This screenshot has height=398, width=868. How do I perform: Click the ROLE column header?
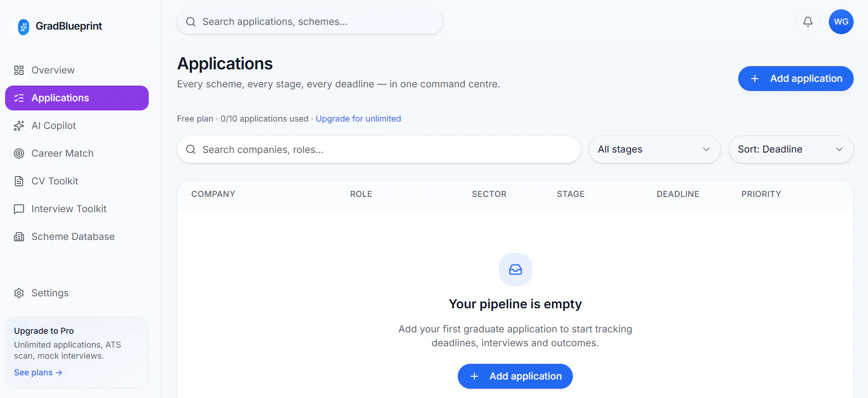pos(361,194)
